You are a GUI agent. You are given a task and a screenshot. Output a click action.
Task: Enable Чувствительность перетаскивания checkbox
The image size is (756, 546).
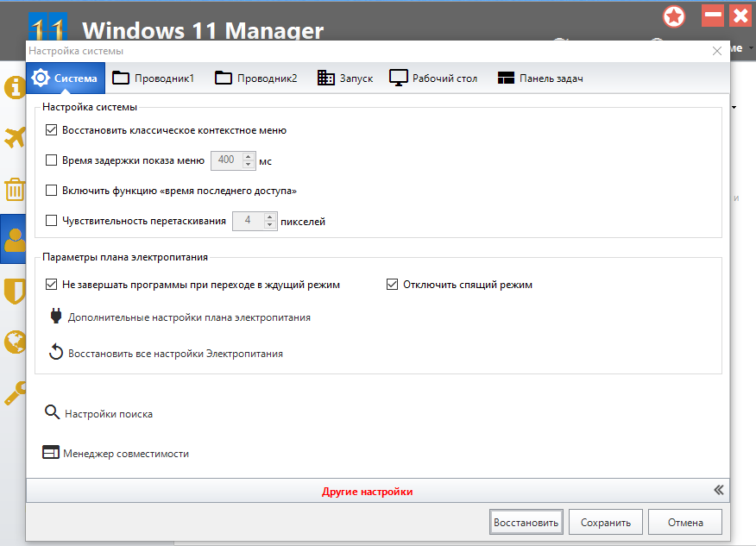click(x=51, y=220)
